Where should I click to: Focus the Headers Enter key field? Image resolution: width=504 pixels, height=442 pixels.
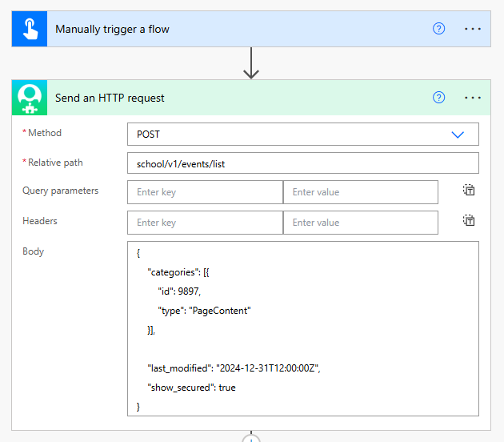click(205, 223)
